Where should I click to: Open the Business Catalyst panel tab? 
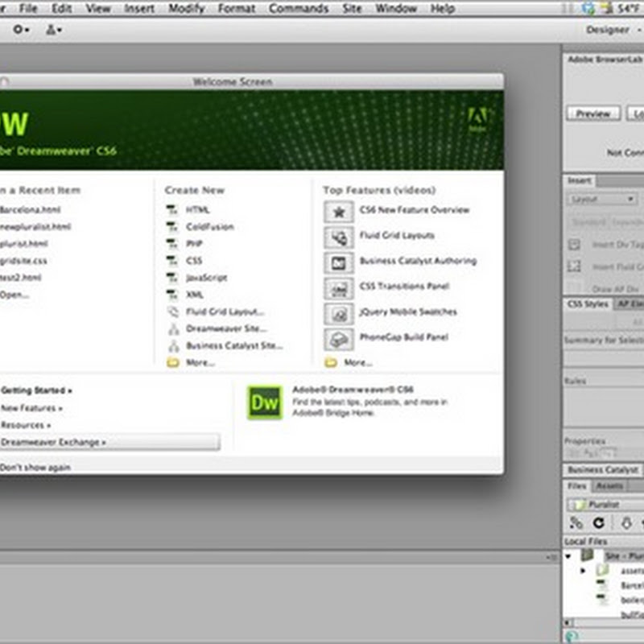[603, 470]
